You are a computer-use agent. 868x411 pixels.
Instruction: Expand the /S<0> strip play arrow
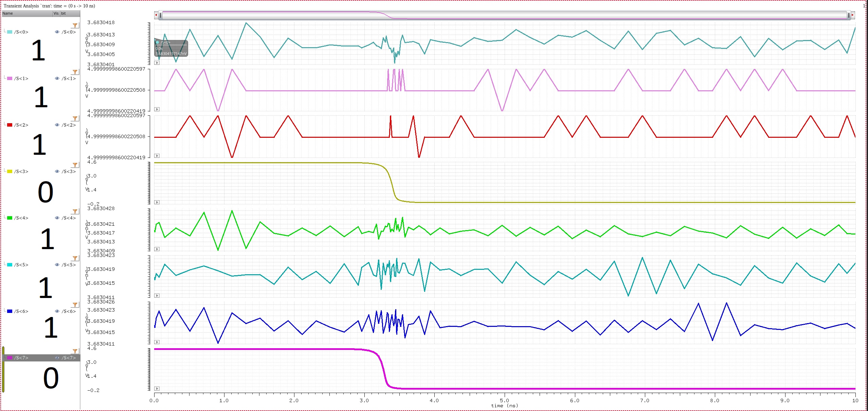(x=157, y=63)
